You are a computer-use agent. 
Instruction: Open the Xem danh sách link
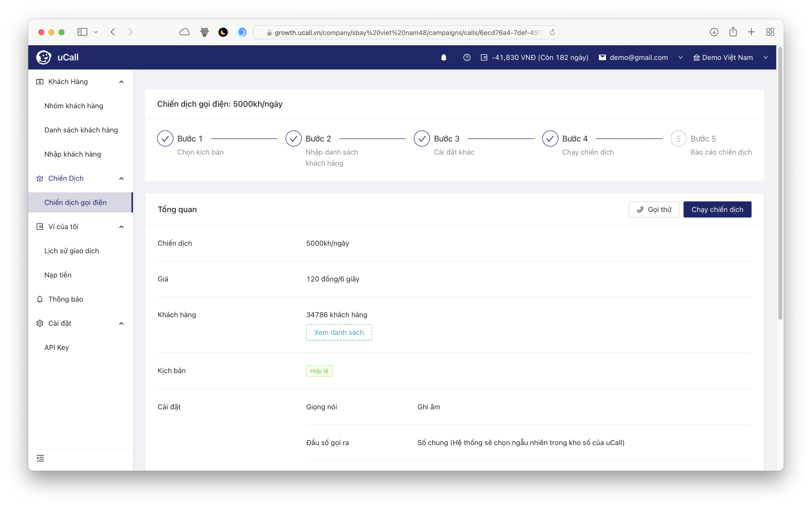(x=339, y=332)
